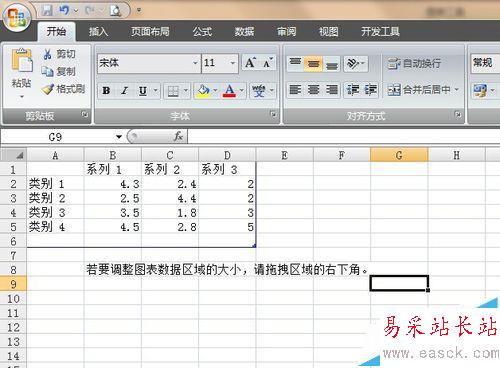Viewport: 500px width, 368px height.
Task: Open the Name Box dropdown arrow
Action: (119, 137)
